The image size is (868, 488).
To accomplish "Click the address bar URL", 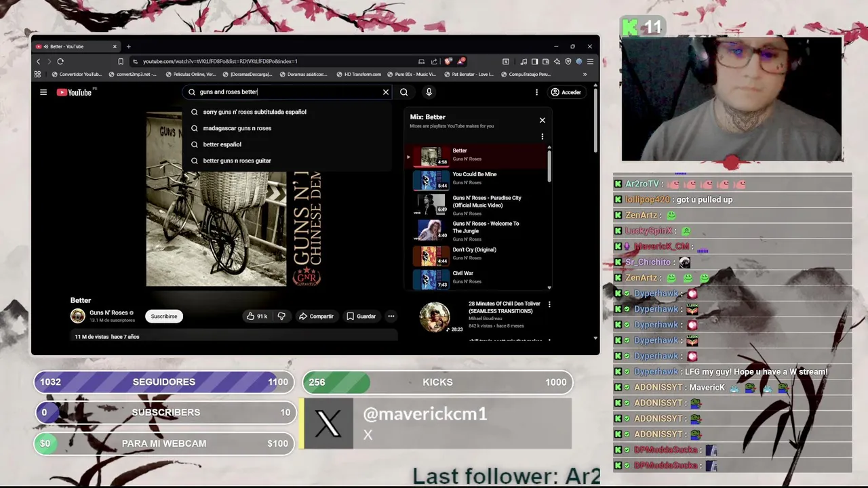I will 220,61.
